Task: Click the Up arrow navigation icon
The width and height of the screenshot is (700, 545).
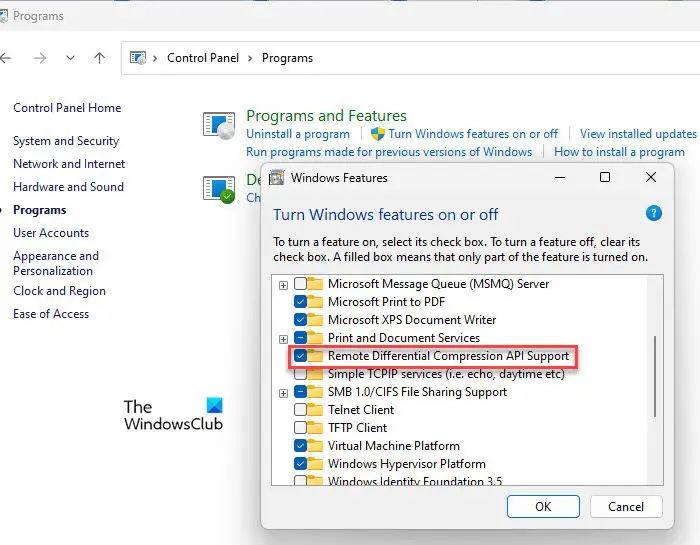Action: point(99,58)
